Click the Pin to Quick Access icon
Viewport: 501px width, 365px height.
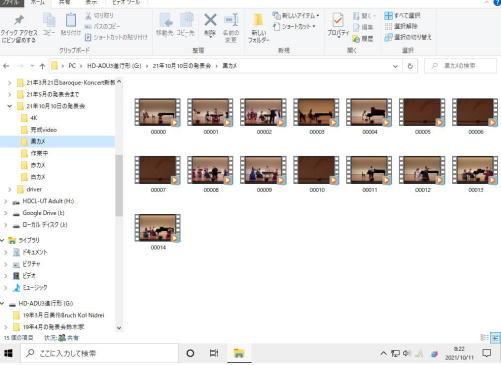[x=19, y=20]
